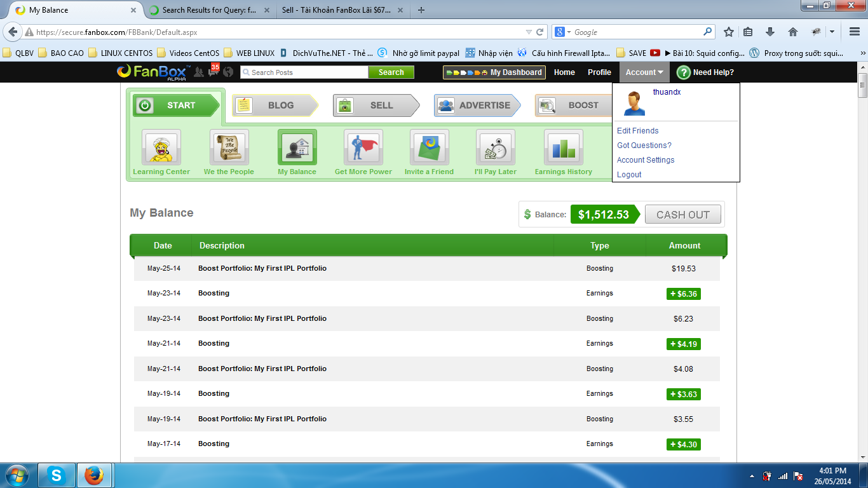
Task: Open the DichVuThe.NET bookmark
Action: (x=327, y=53)
